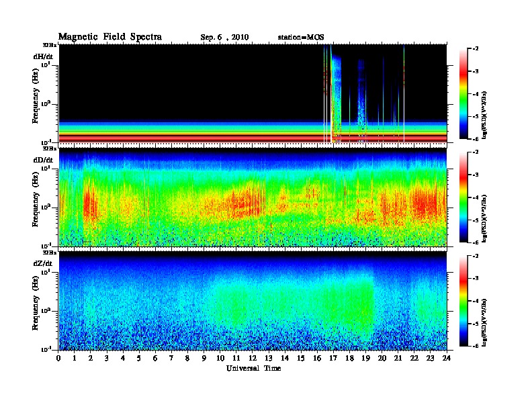Click the 10^0 frequency tick label of the dD/dt panel

[x=46, y=207]
